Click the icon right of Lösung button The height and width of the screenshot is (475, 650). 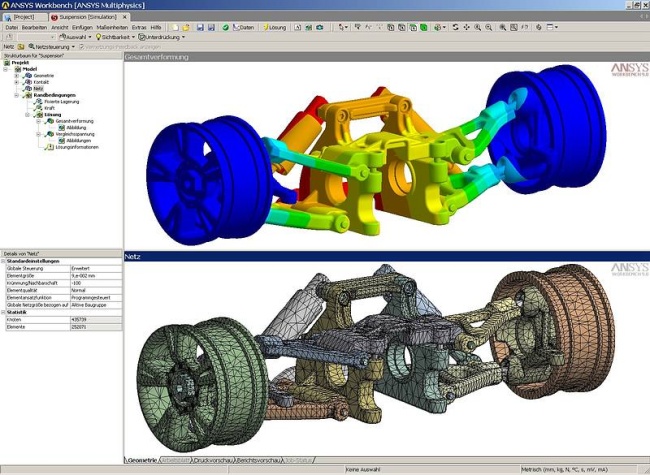point(297,27)
